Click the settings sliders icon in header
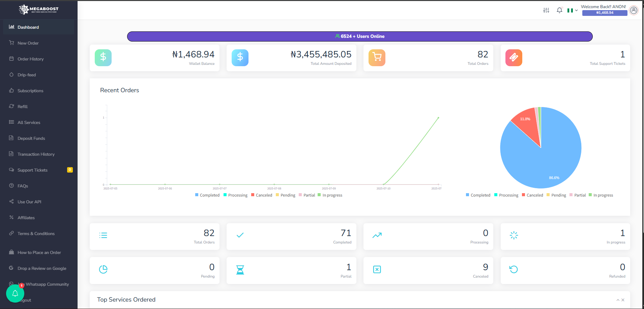 tap(546, 10)
